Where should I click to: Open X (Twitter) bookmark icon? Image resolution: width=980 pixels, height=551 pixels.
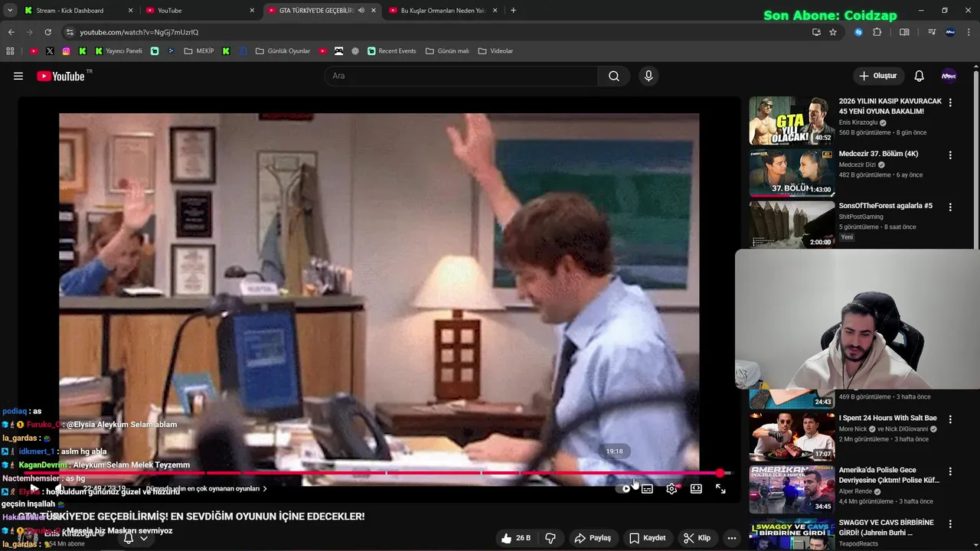click(x=50, y=51)
